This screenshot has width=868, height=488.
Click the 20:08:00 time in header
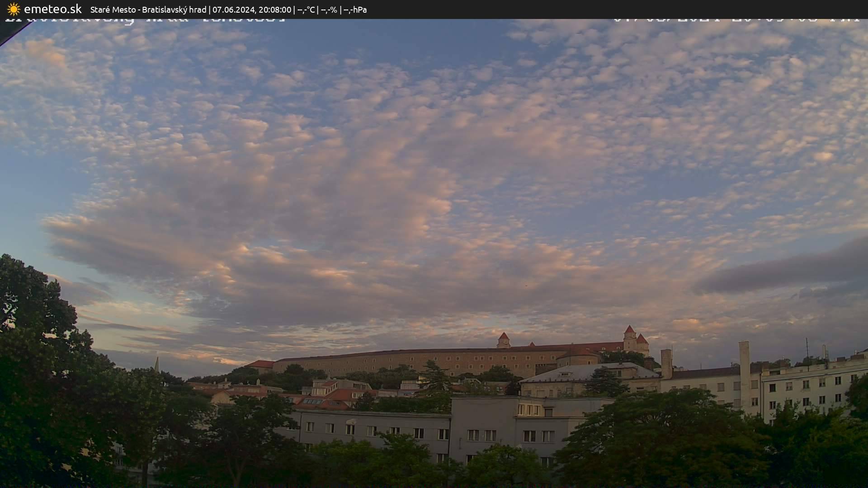[274, 9]
